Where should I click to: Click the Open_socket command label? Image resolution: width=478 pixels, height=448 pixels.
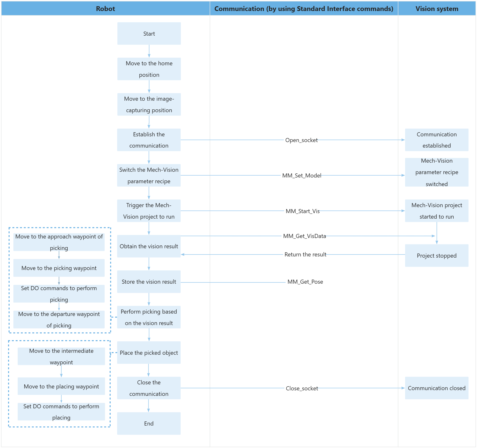tap(301, 140)
